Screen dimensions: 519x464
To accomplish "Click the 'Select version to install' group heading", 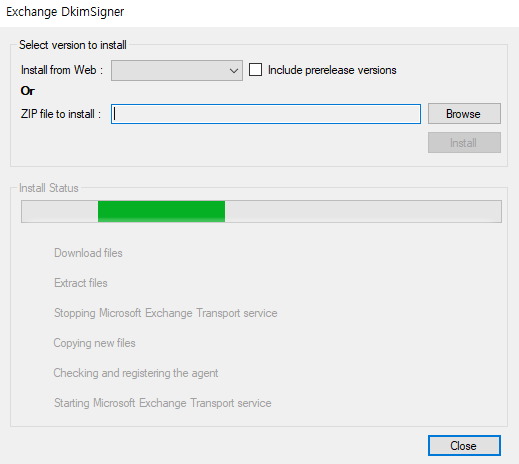I will 73,45.
